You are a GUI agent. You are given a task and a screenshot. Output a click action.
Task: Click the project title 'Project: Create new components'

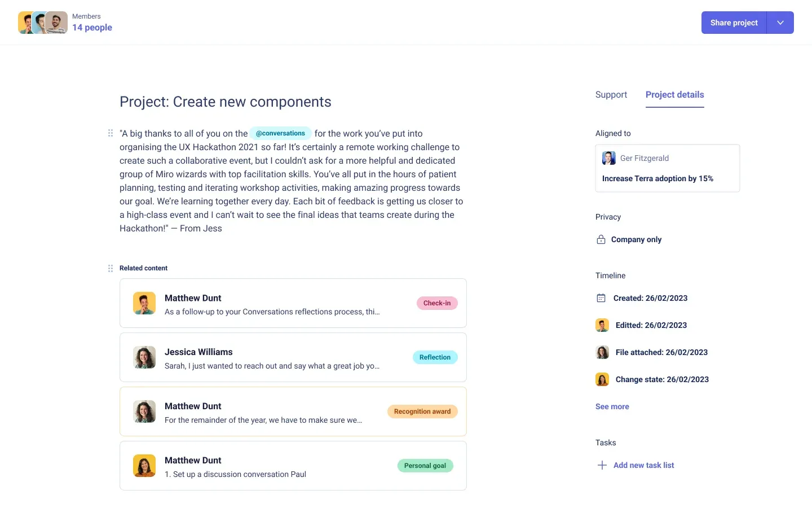click(226, 102)
